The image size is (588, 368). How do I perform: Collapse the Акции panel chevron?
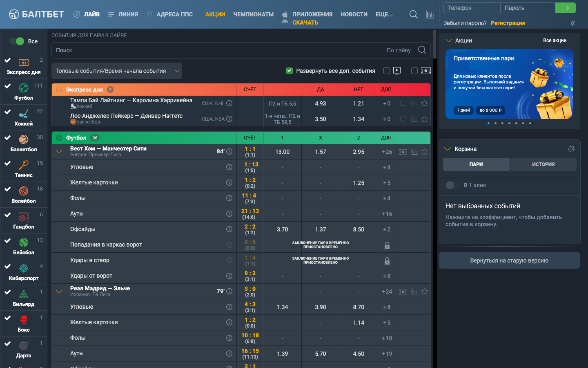(448, 40)
